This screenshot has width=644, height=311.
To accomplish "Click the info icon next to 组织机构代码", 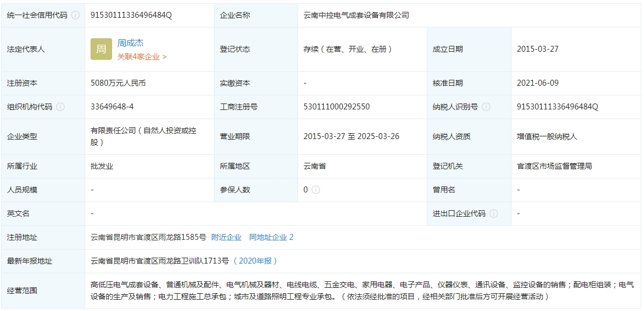I will click(60, 107).
